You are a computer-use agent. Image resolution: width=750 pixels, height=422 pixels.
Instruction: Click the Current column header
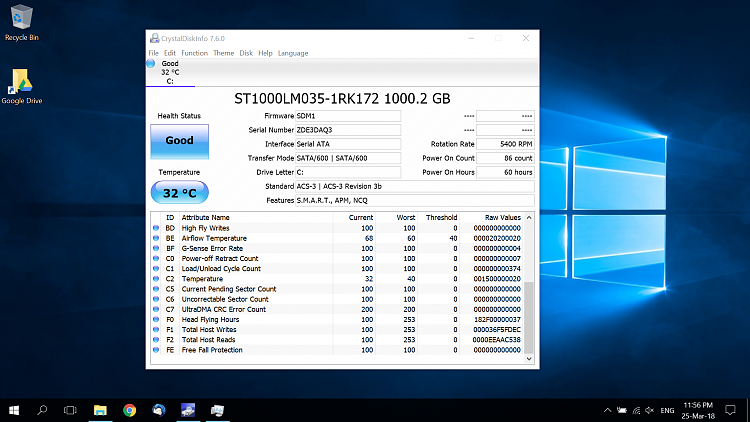click(354, 218)
